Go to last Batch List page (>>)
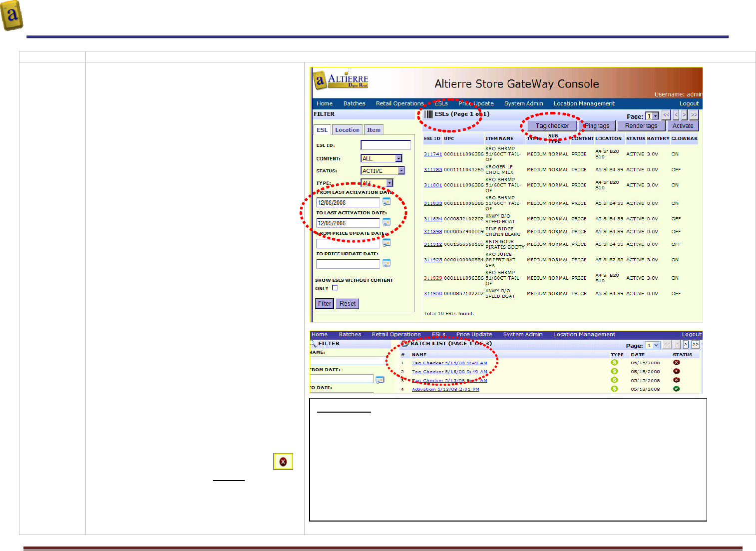756x551 pixels. pos(695,344)
